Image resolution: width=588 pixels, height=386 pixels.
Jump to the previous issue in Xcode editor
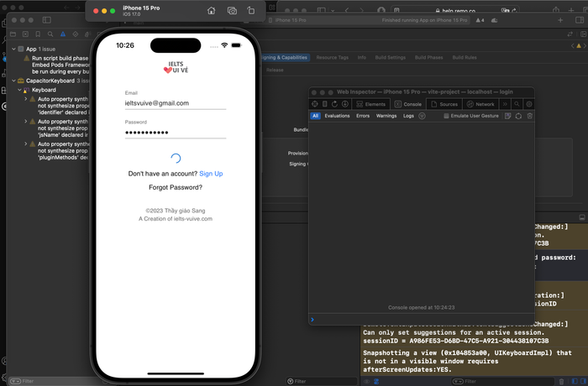(573, 45)
